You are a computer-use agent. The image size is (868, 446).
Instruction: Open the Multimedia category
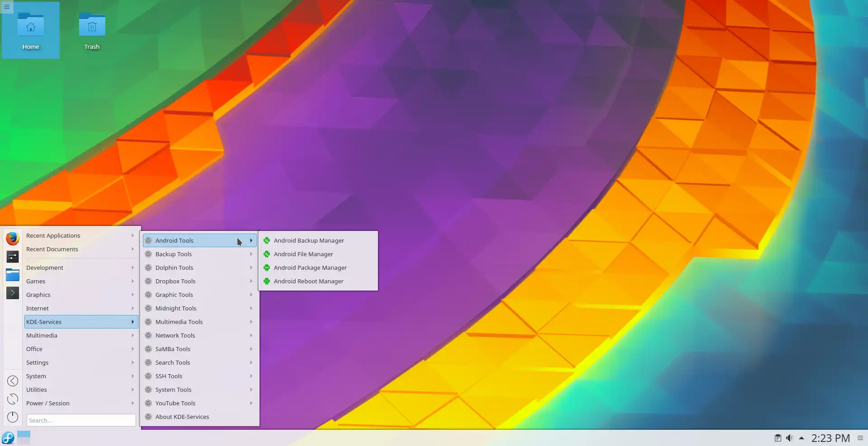tap(81, 335)
